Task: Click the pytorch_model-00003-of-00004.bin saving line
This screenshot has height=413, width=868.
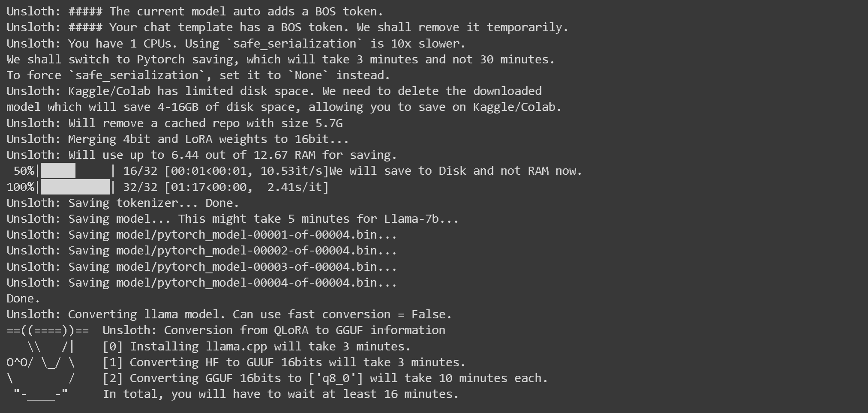Action: [x=201, y=267]
